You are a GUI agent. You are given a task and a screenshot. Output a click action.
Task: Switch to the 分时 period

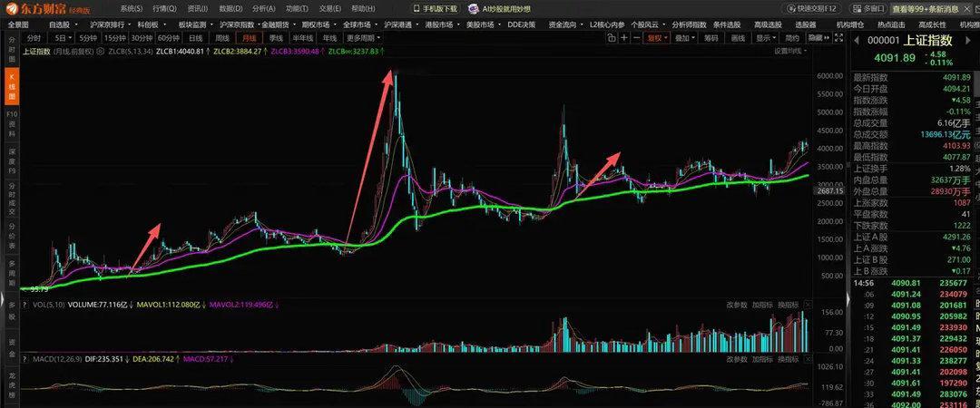(x=34, y=38)
